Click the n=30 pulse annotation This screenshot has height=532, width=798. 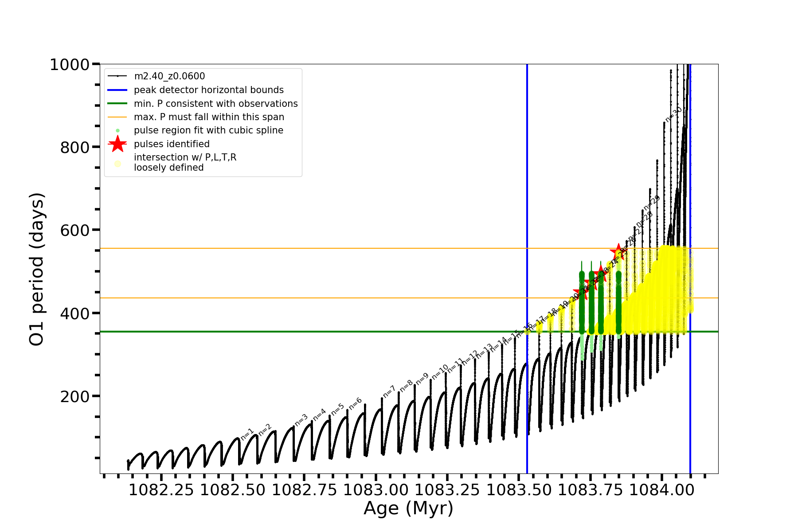coord(673,115)
